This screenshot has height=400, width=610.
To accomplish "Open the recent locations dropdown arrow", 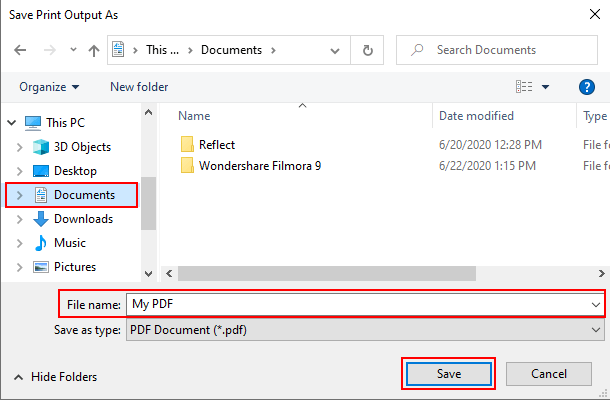I will coord(73,50).
